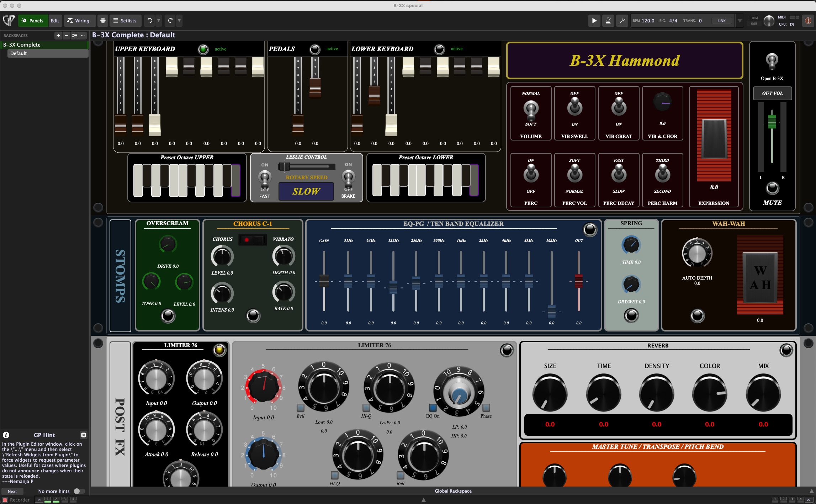This screenshot has height=504, width=816.
Task: Open the tuner fork icon
Action: (622, 21)
